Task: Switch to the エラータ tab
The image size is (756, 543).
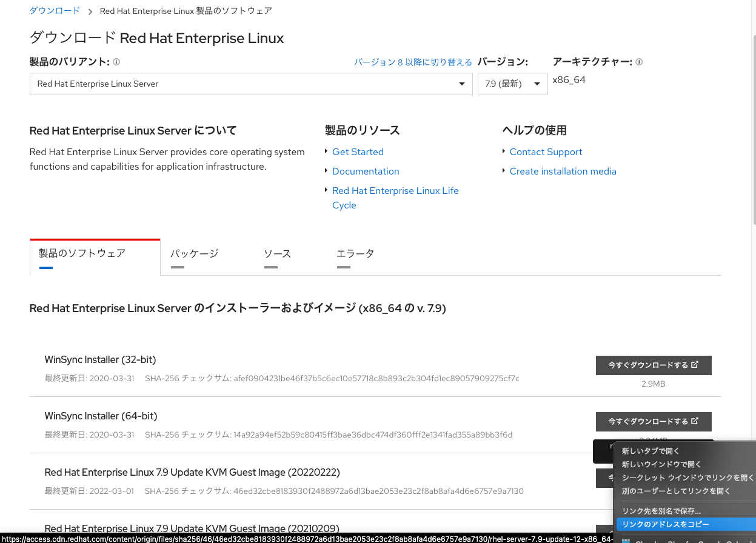Action: pos(355,257)
